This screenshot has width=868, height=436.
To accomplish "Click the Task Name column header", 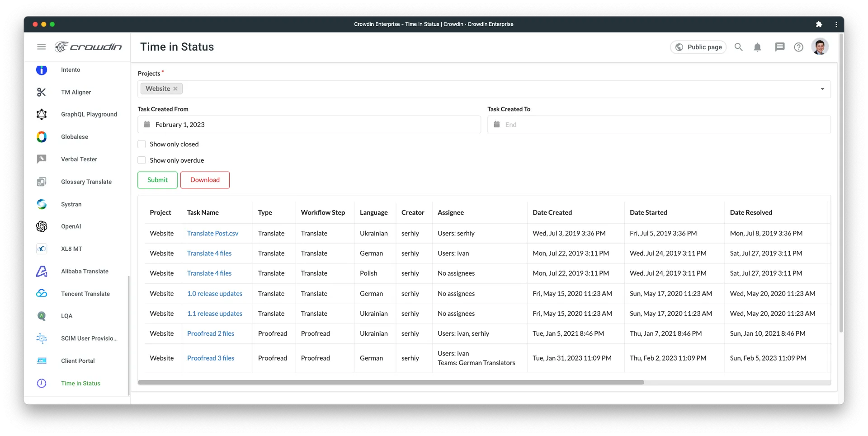I will tap(203, 212).
